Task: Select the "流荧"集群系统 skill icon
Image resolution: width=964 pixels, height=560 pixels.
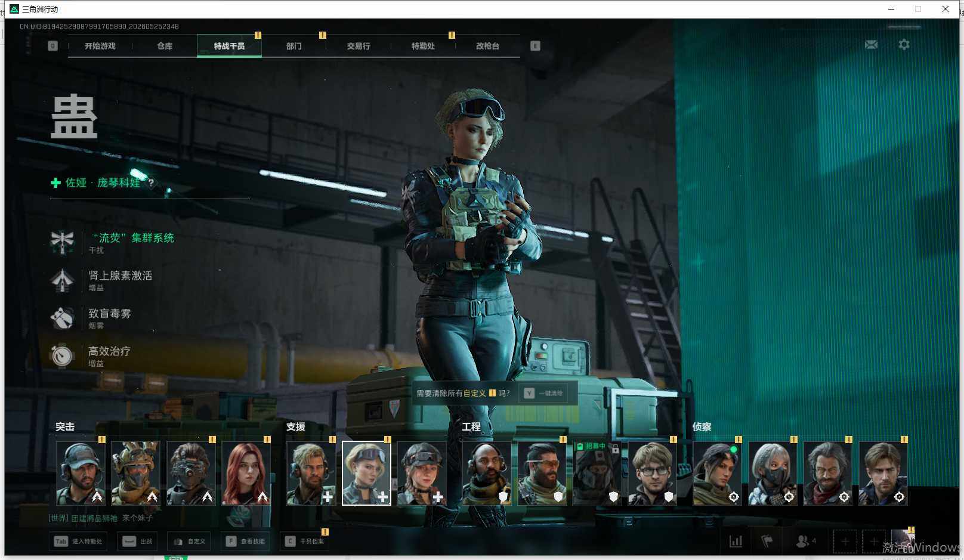Action: pos(62,242)
